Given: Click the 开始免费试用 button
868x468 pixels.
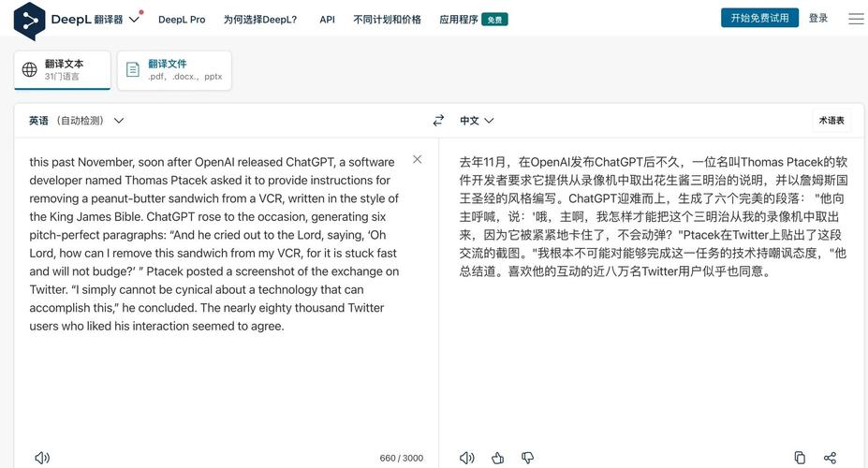Looking at the screenshot, I should click(x=759, y=18).
